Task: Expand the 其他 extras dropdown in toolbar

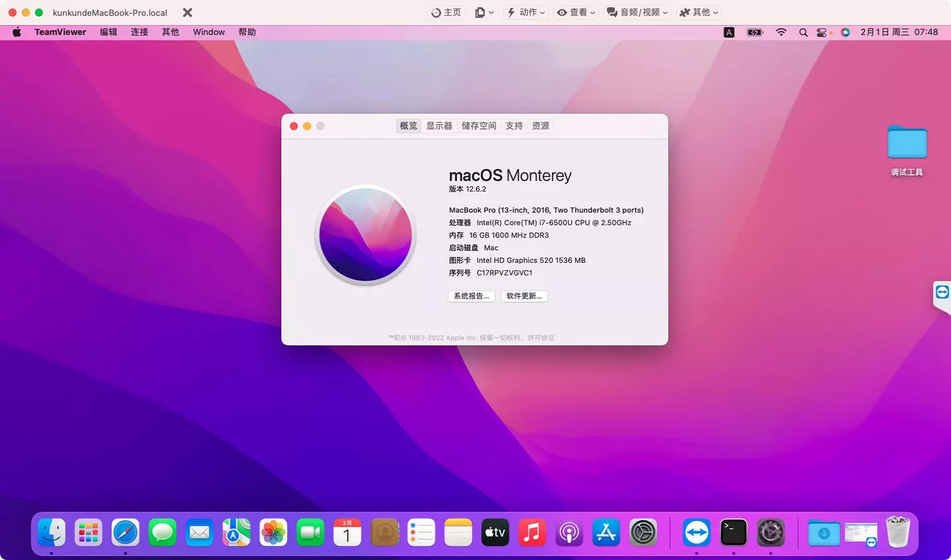Action: click(699, 13)
